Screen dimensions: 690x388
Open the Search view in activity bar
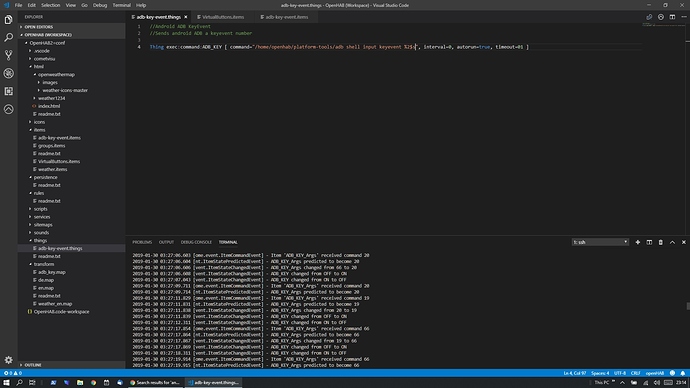coord(8,37)
